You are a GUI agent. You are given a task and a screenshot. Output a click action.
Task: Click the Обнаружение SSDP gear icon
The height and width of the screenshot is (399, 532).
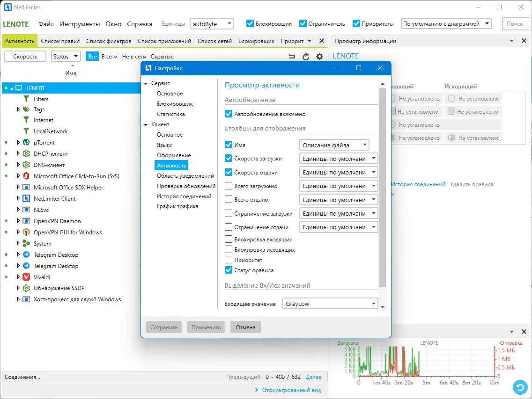[x=26, y=288]
